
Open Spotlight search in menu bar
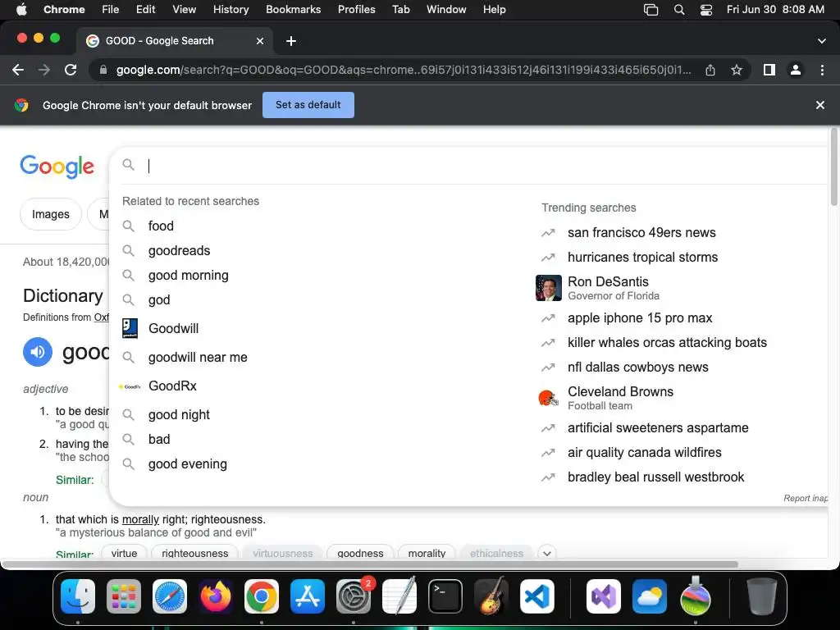coord(679,10)
